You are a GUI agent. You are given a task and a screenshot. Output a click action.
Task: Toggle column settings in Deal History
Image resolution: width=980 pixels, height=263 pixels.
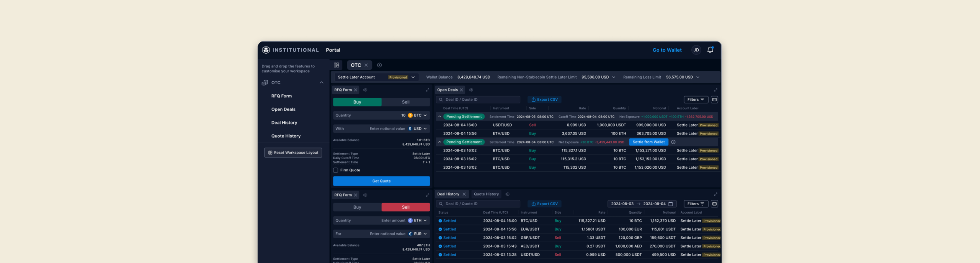tap(714, 204)
